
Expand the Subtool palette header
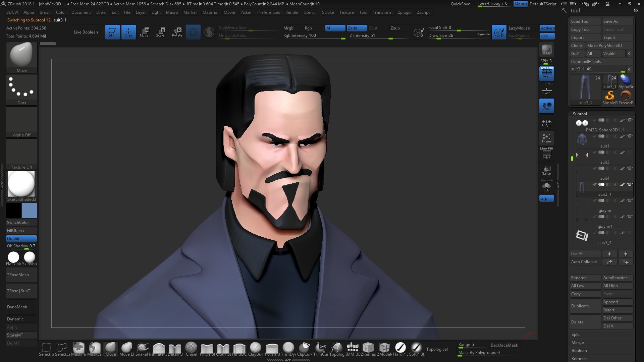coord(580,114)
